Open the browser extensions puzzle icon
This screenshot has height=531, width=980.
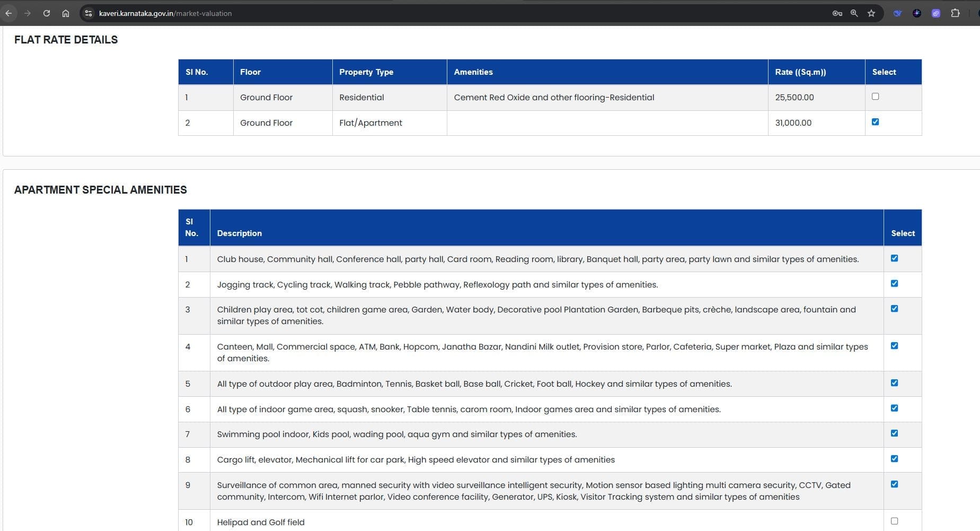955,13
